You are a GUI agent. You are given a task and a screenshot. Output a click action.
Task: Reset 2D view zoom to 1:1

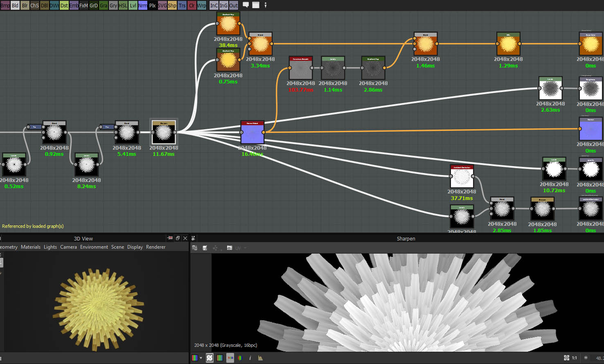pyautogui.click(x=575, y=358)
